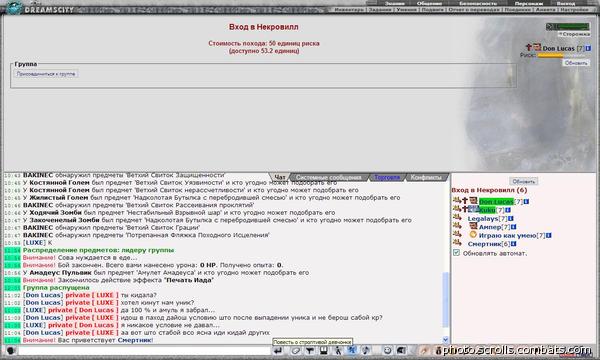Clear chat with the eraser icon

pos(296,350)
